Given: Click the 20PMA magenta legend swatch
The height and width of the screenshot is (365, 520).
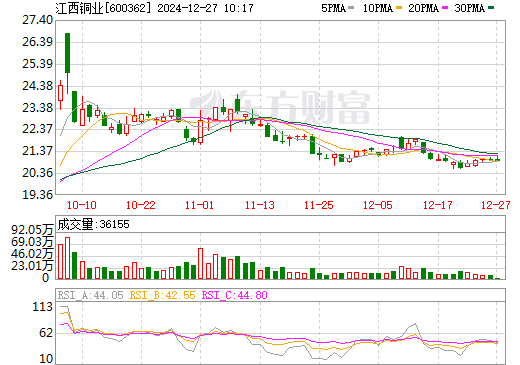Looking at the screenshot, I should tap(445, 8).
